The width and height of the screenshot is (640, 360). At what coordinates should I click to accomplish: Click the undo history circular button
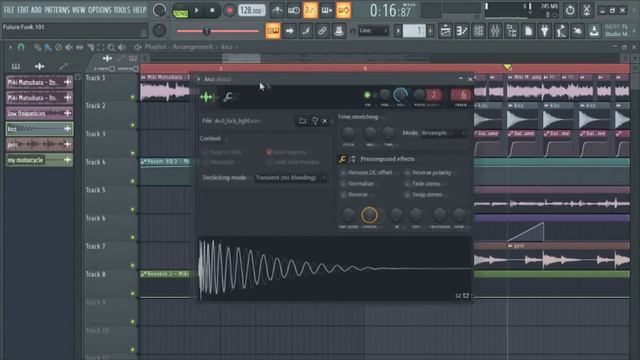(x=570, y=10)
